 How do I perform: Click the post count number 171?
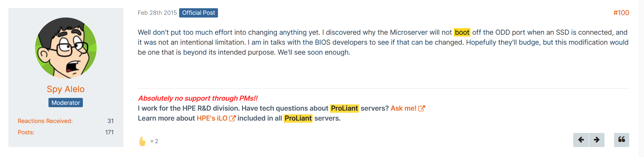click(x=109, y=132)
